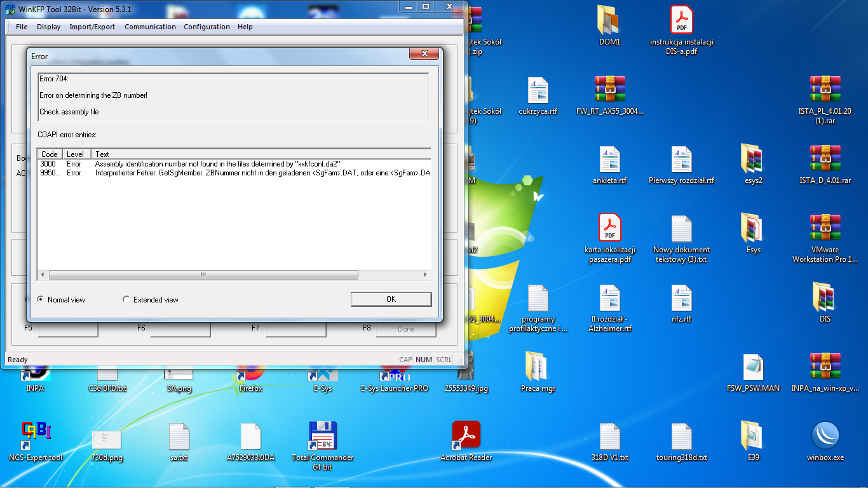Select the Interpretierter Fehler row

(x=234, y=173)
